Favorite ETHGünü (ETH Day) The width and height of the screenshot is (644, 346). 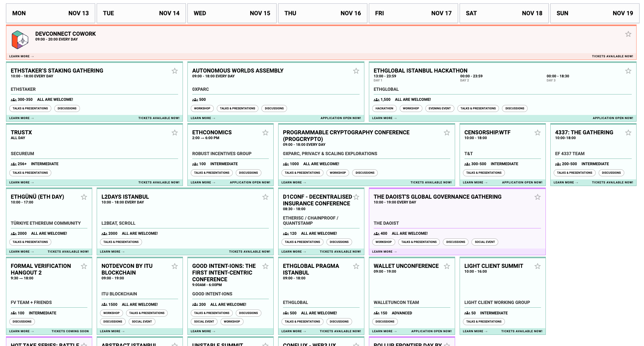click(x=84, y=197)
